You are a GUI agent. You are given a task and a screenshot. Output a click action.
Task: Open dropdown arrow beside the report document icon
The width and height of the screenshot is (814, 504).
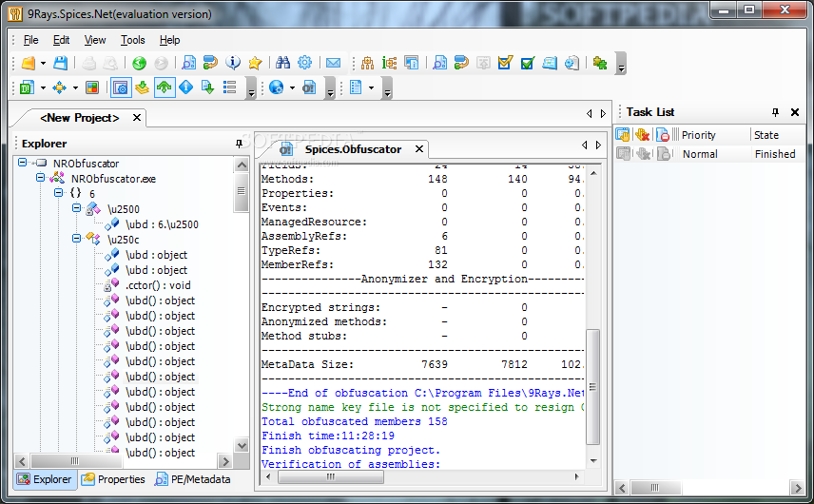point(371,87)
